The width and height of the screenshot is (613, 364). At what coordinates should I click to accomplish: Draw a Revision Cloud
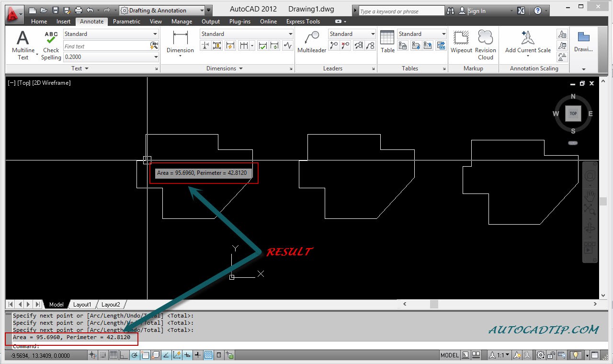tap(485, 42)
